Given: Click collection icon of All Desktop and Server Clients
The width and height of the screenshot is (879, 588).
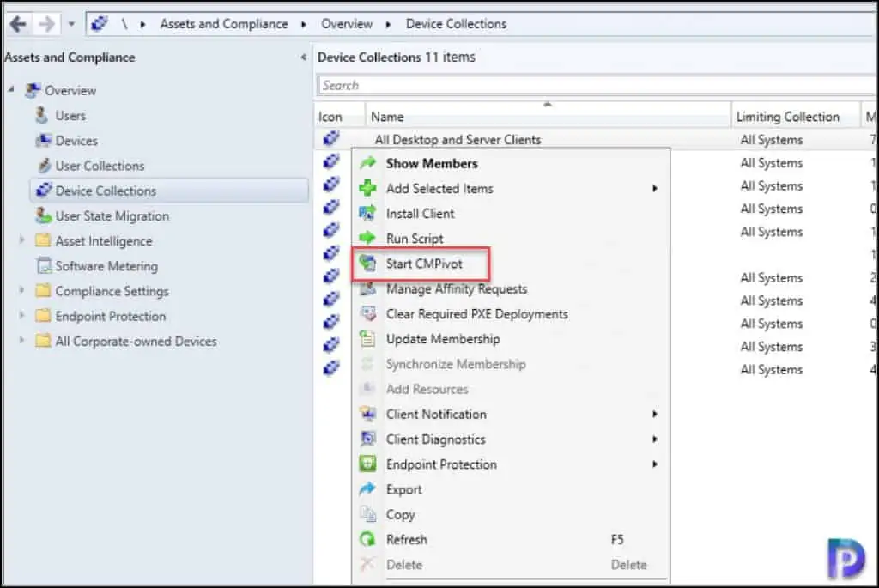Looking at the screenshot, I should 331,138.
